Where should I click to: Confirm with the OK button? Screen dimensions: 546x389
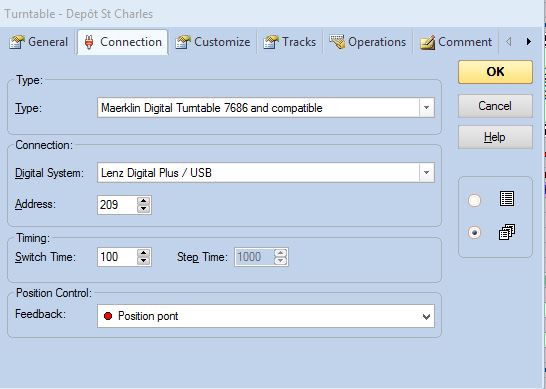(x=495, y=72)
